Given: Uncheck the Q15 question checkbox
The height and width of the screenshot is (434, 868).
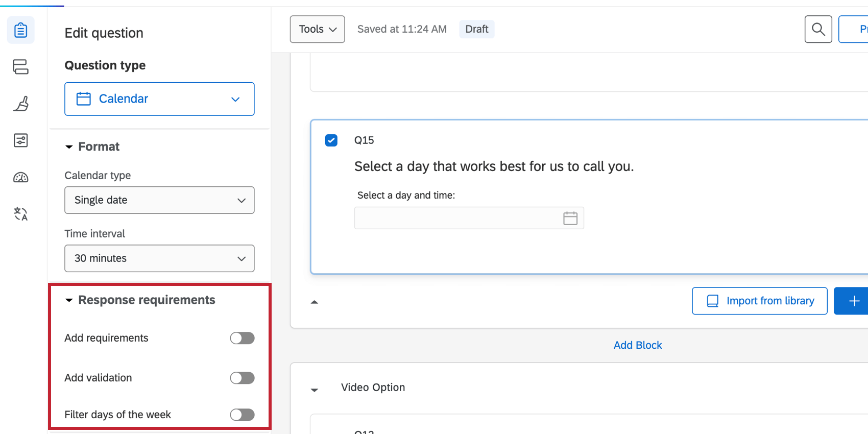Looking at the screenshot, I should coord(331,140).
